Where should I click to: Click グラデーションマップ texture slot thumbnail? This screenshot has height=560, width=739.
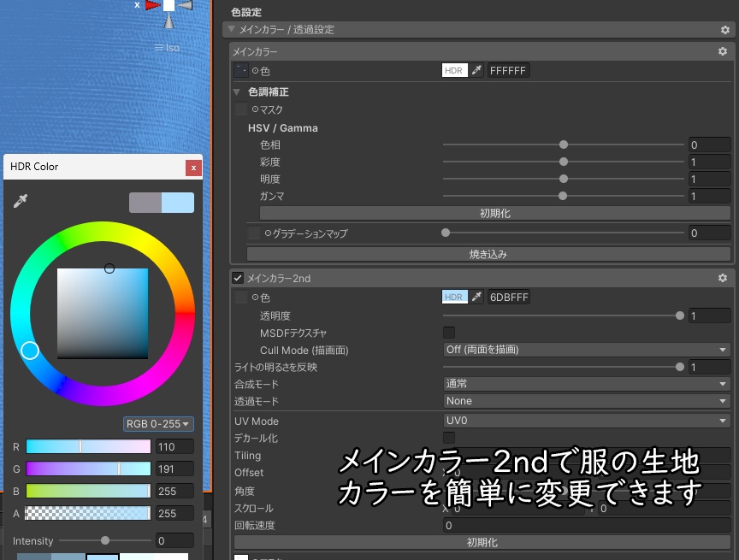click(254, 233)
